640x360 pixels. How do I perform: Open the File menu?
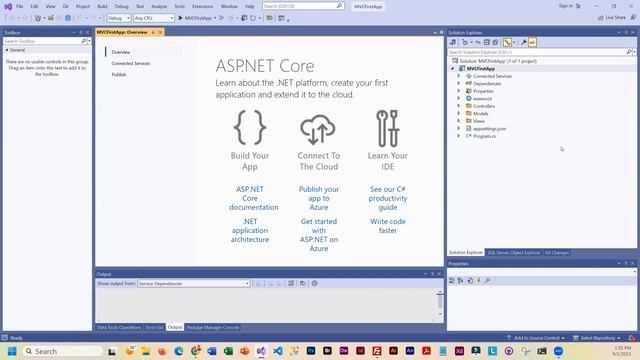click(20, 7)
